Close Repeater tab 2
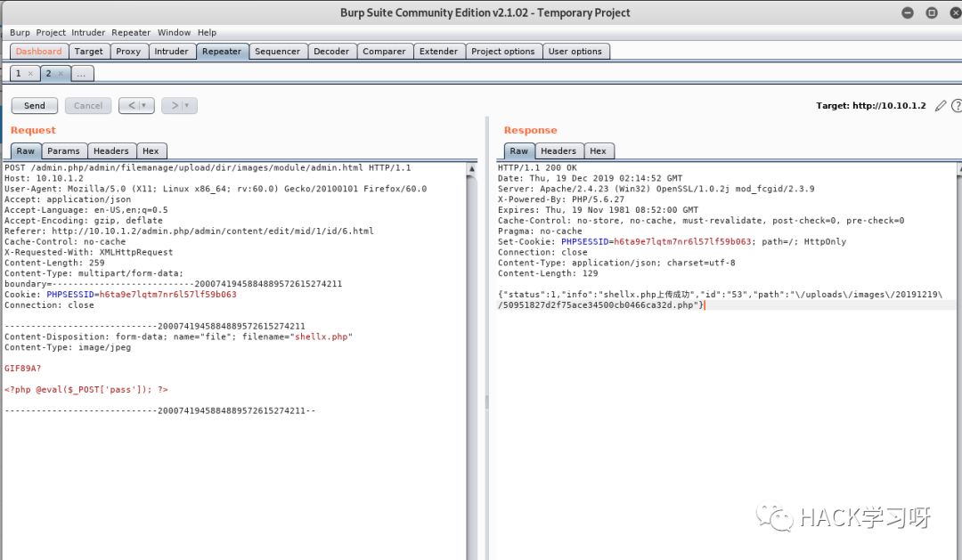 (61, 74)
